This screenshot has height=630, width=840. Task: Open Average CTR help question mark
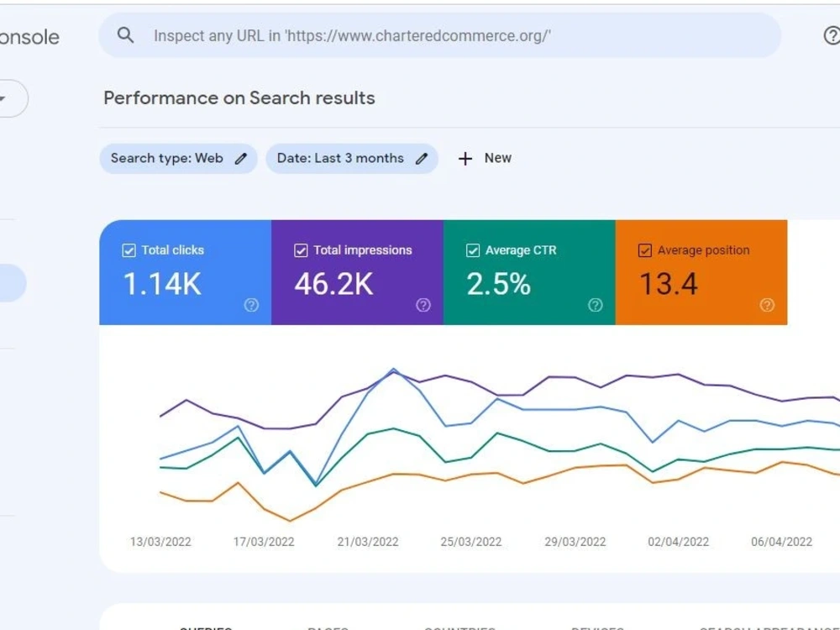(596, 305)
